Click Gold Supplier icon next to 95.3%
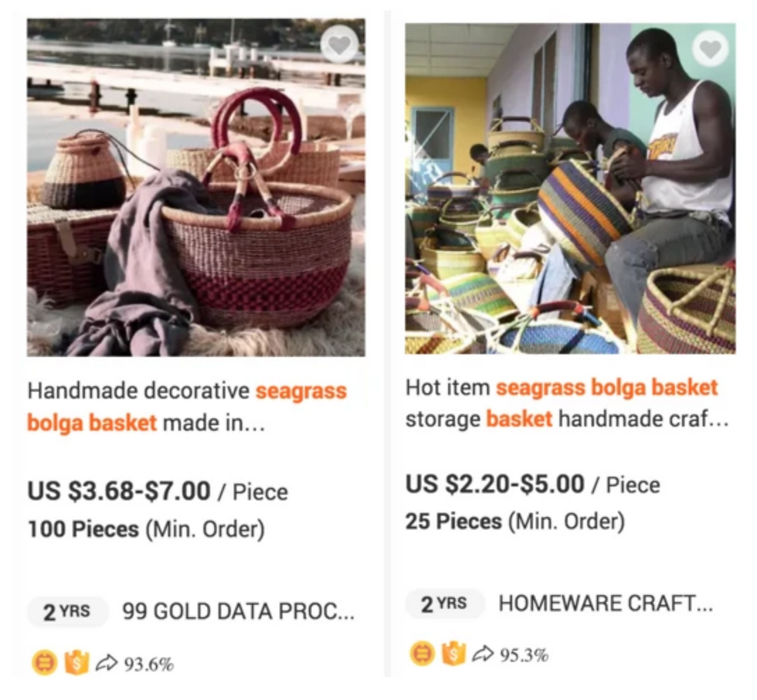Image resolution: width=757 pixels, height=700 pixels. tap(422, 654)
